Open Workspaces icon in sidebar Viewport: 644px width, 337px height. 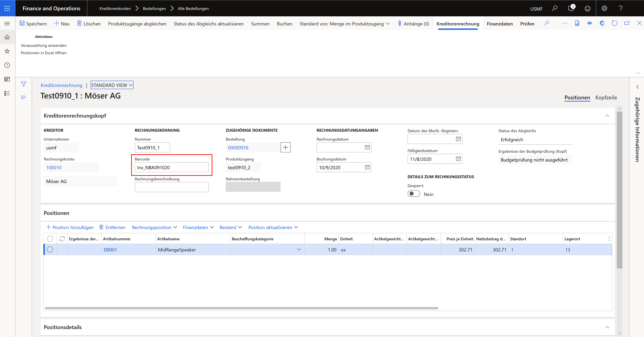[7, 79]
